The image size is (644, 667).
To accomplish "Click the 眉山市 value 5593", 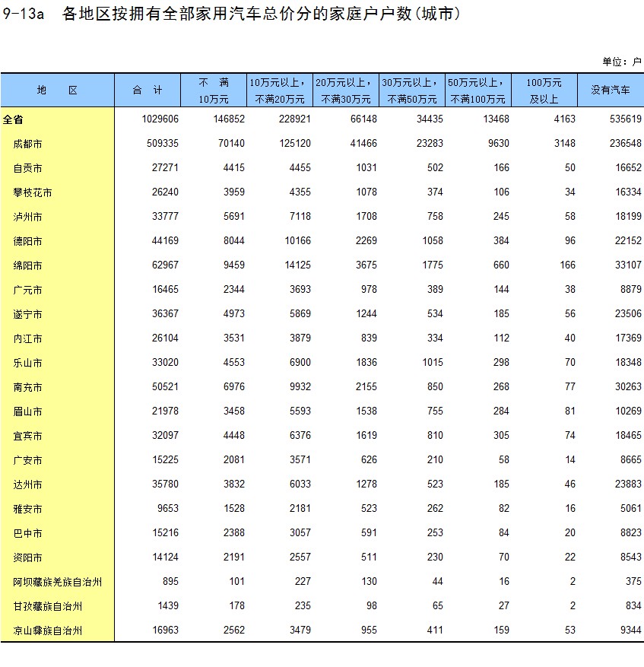I will [300, 411].
